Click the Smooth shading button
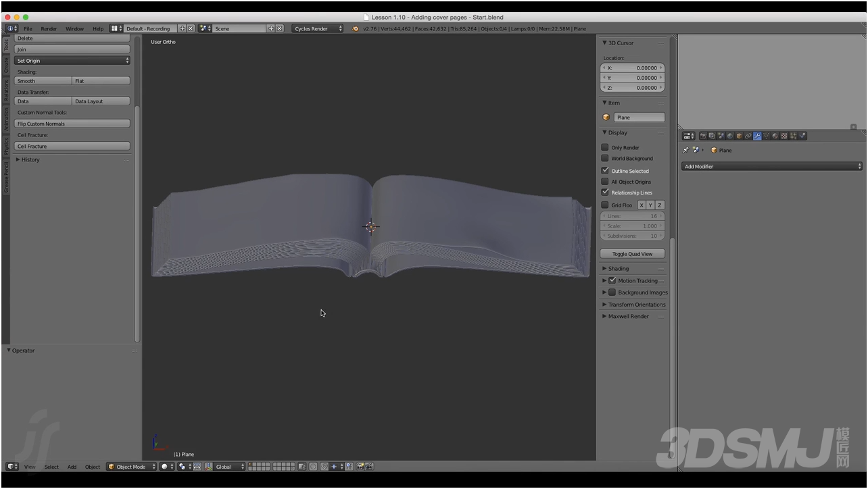This screenshot has width=868, height=489. click(x=43, y=80)
